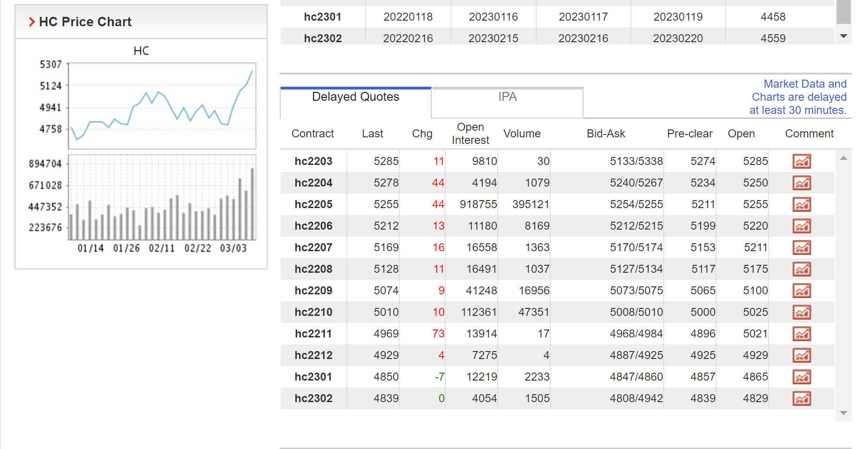The width and height of the screenshot is (868, 449).
Task: Open chart icon for hc2301 row
Action: click(x=801, y=377)
